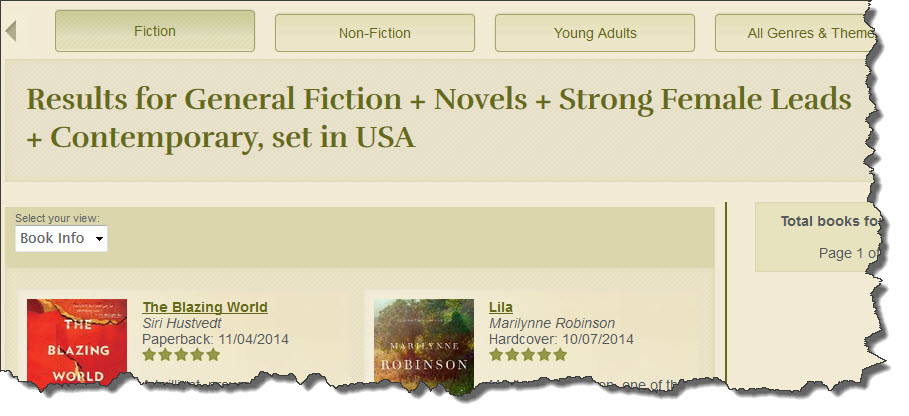Screen dimensions: 909x416
Task: Click the left arrow beside the Fiction tab
Action: click(x=11, y=31)
